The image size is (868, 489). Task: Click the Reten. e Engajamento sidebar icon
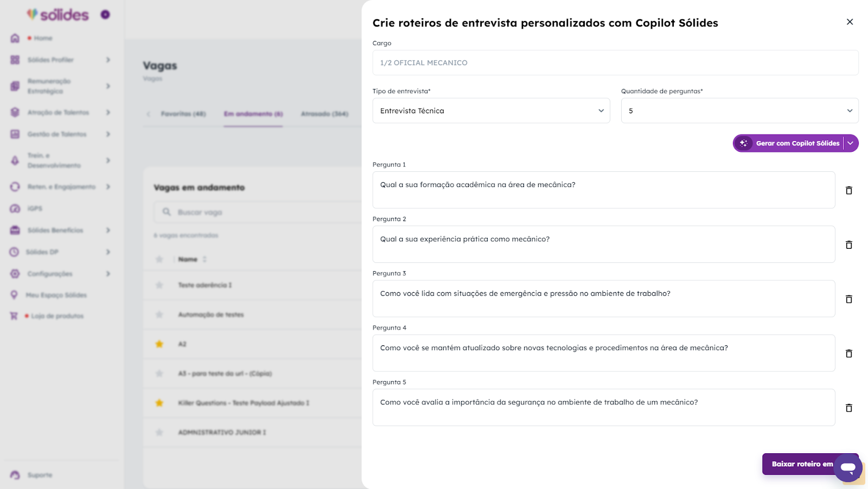(x=15, y=186)
